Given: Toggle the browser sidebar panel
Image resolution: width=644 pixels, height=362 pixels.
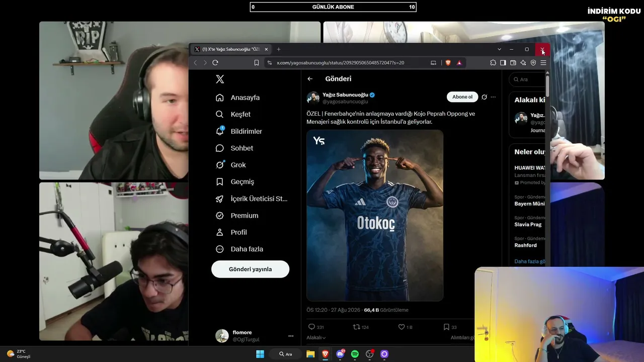Looking at the screenshot, I should [x=503, y=63].
